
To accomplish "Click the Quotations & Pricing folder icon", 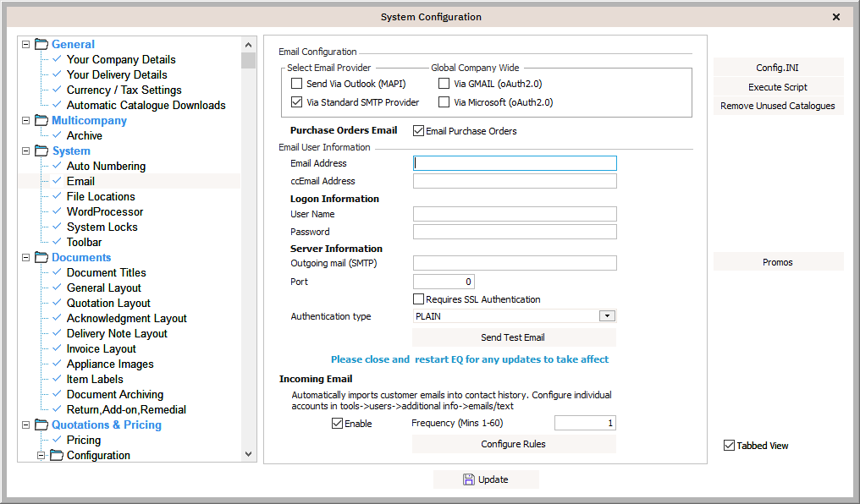I will pyautogui.click(x=41, y=425).
